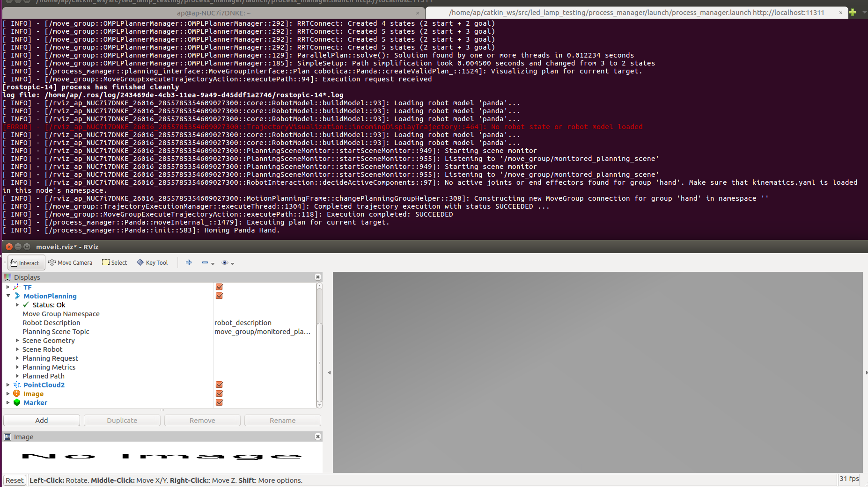This screenshot has height=487, width=868.
Task: Select the Move Group Namespace row
Action: tap(160, 314)
